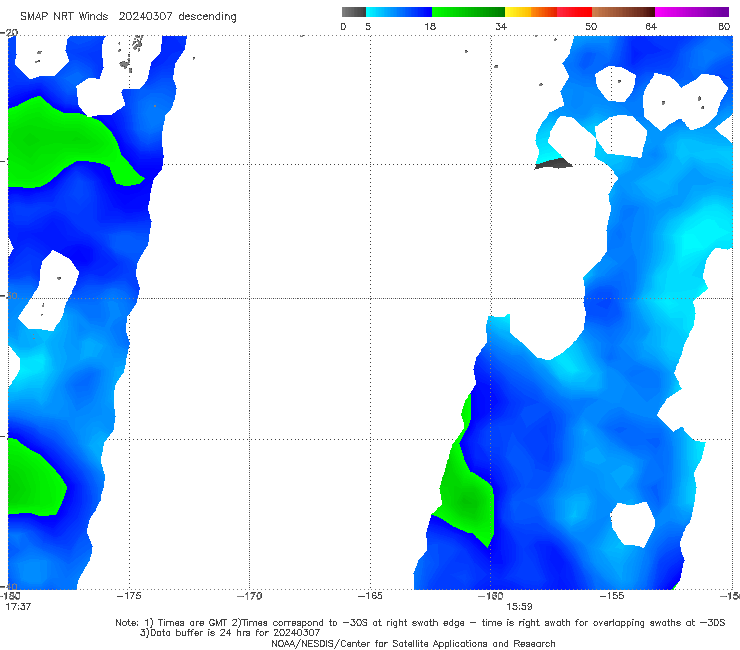Click the swath time '17:37'

18,607
